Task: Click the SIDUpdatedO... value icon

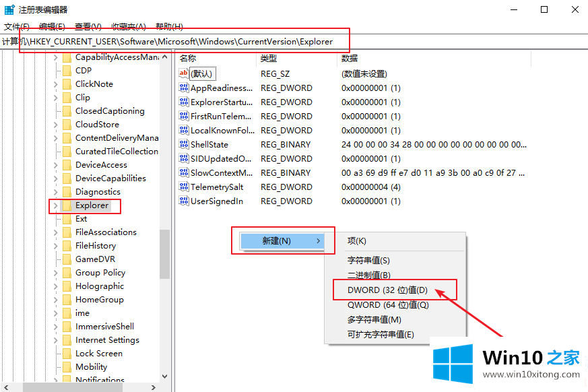Action: pyautogui.click(x=183, y=159)
